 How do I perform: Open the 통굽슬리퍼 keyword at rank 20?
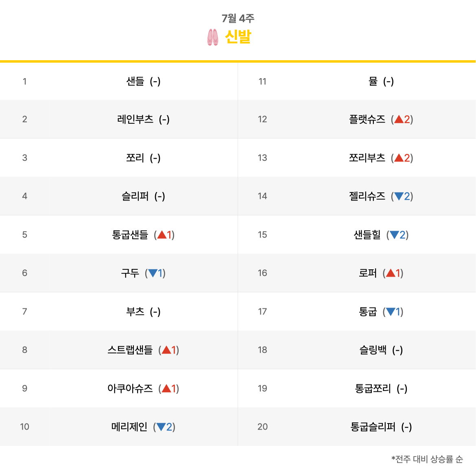[x=373, y=427]
